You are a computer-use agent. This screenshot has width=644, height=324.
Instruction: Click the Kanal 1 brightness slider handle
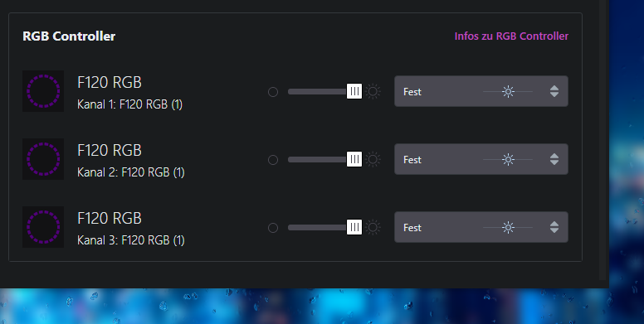pyautogui.click(x=354, y=91)
